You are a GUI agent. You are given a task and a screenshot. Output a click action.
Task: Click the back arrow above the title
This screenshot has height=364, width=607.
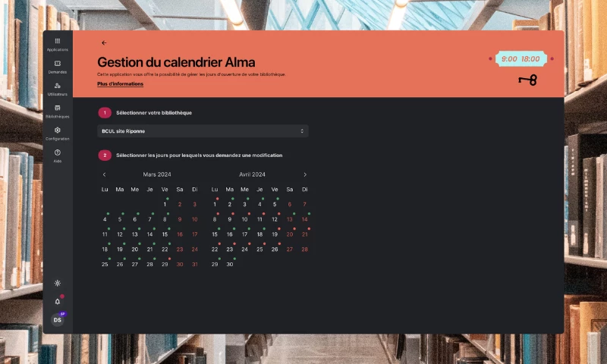[x=104, y=43]
